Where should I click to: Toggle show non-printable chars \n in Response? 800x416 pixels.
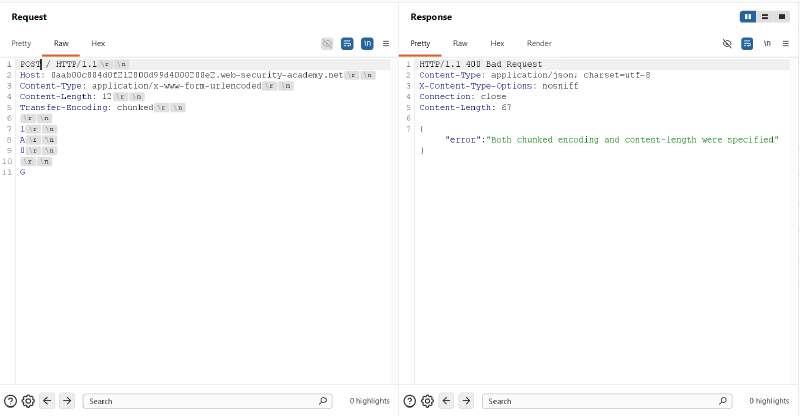(767, 43)
